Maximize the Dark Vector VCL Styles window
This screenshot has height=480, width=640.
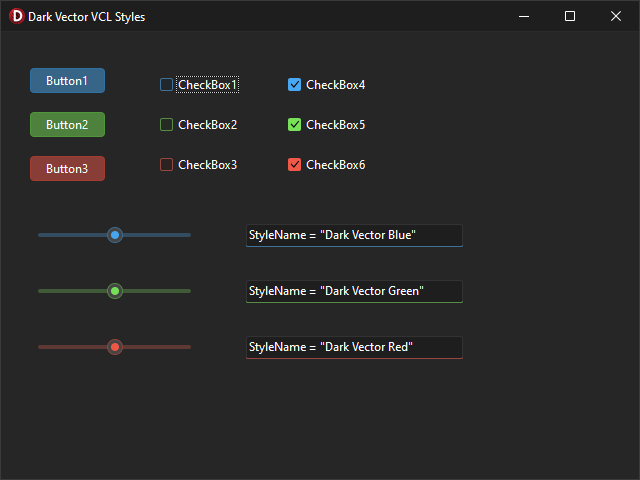coord(570,16)
